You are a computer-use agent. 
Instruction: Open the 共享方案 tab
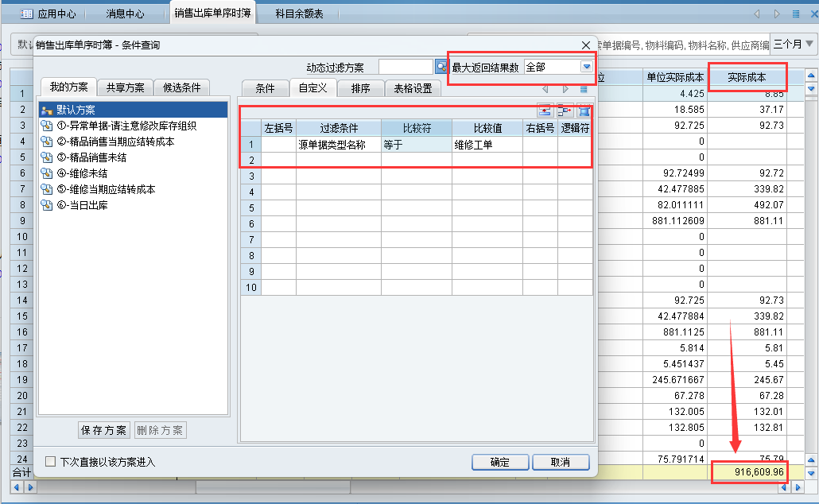point(125,87)
